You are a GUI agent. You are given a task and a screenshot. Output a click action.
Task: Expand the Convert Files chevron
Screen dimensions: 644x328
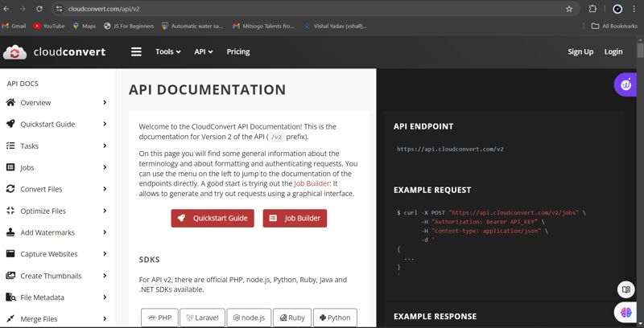[105, 189]
